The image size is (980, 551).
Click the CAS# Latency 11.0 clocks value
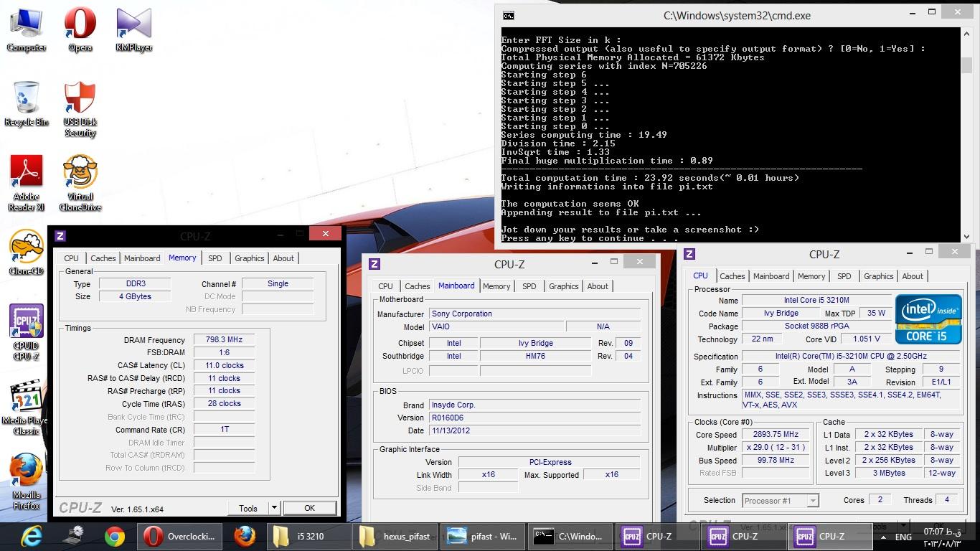(224, 365)
